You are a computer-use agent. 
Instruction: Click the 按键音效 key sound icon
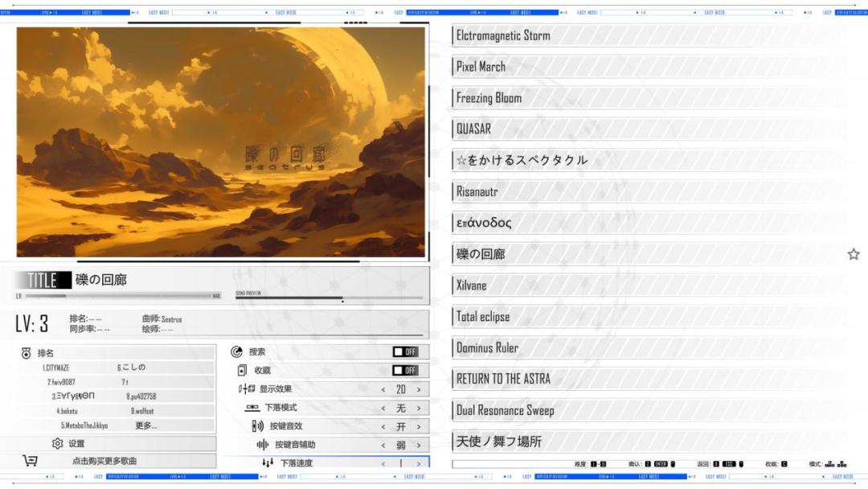click(257, 426)
